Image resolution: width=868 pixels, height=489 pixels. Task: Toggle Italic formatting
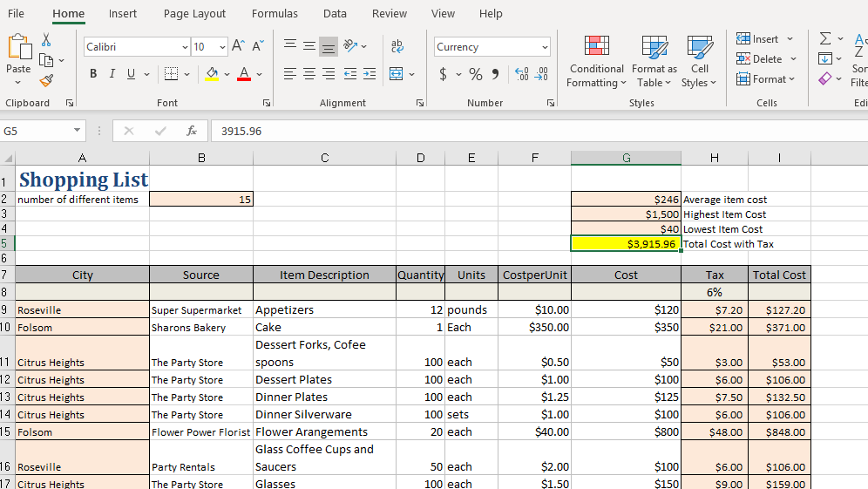point(112,74)
